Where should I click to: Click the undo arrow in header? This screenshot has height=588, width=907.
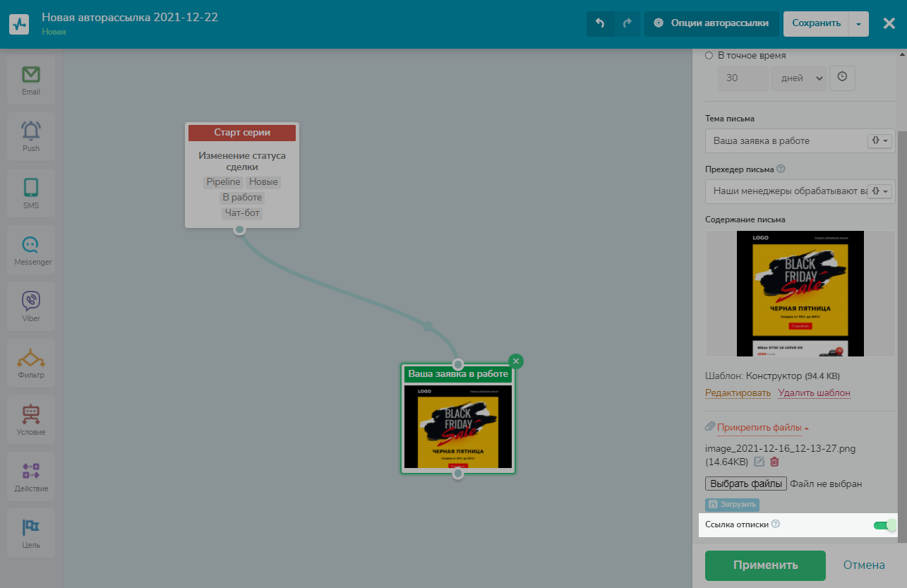point(600,23)
